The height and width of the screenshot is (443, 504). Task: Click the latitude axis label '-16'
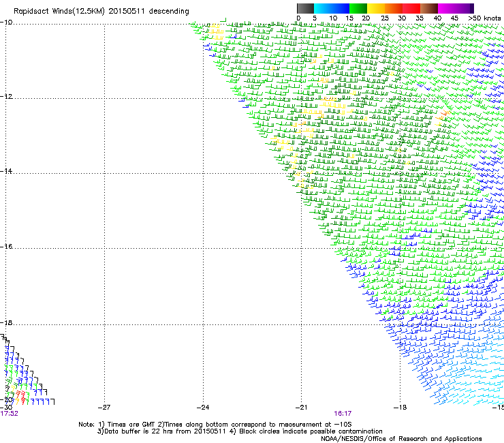(6, 247)
